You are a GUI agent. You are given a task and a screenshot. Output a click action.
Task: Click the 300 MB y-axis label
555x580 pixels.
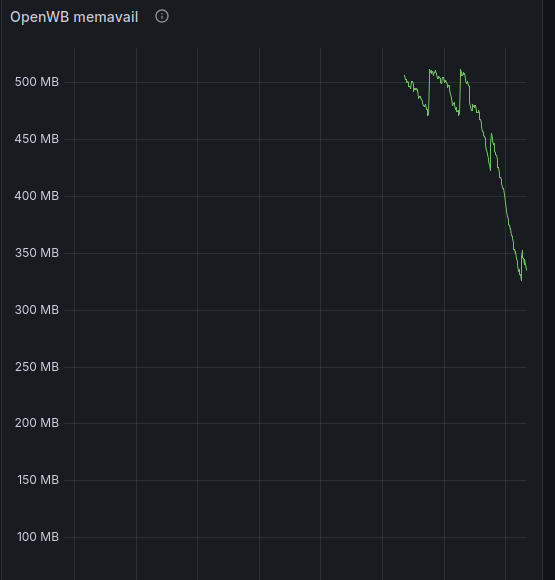point(37,310)
